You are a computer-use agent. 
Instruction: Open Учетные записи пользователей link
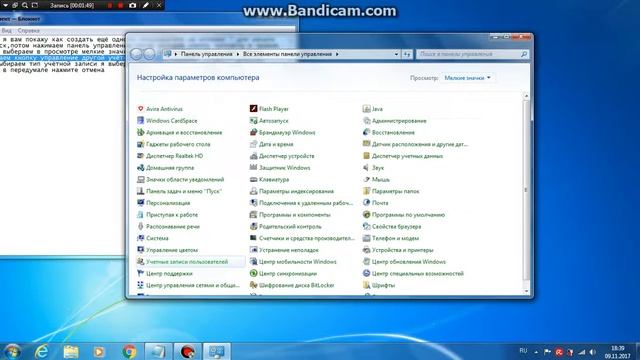pos(187,262)
